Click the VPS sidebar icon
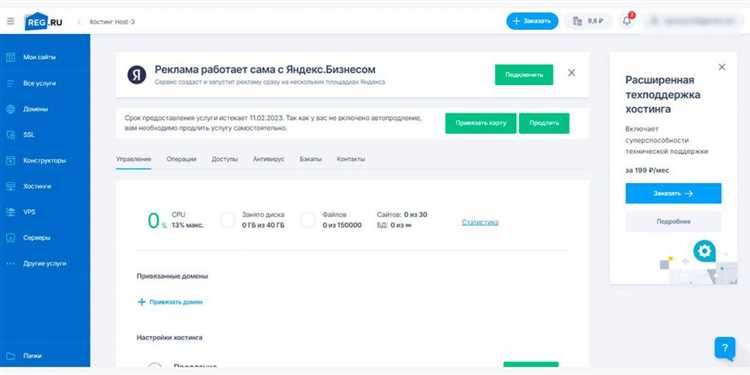Screen dimensions: 750x375 click(11, 212)
